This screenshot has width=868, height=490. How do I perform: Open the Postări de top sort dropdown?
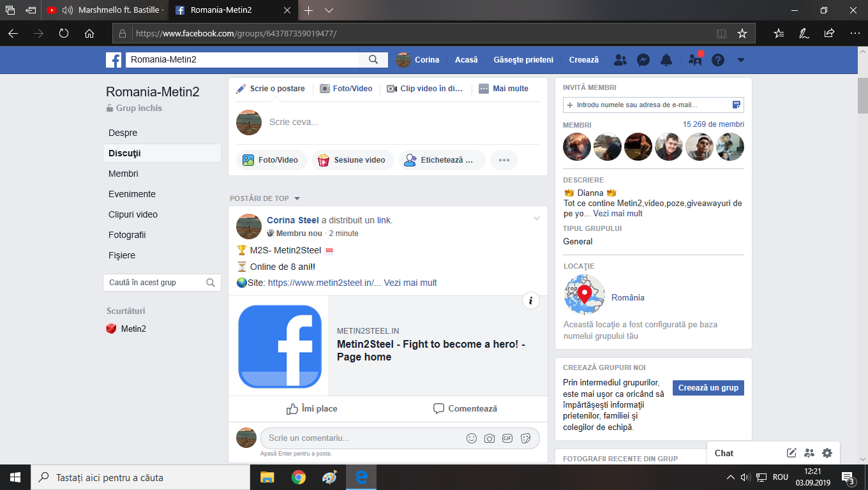[265, 198]
